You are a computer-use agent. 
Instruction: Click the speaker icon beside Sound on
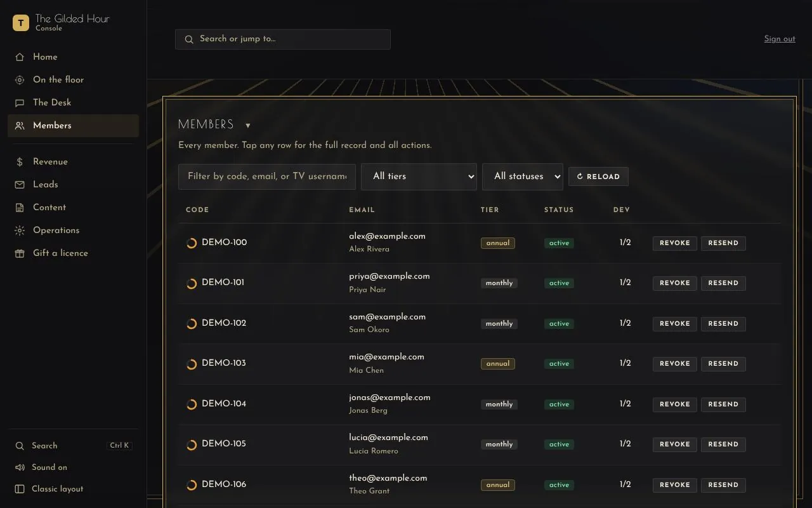click(x=20, y=467)
